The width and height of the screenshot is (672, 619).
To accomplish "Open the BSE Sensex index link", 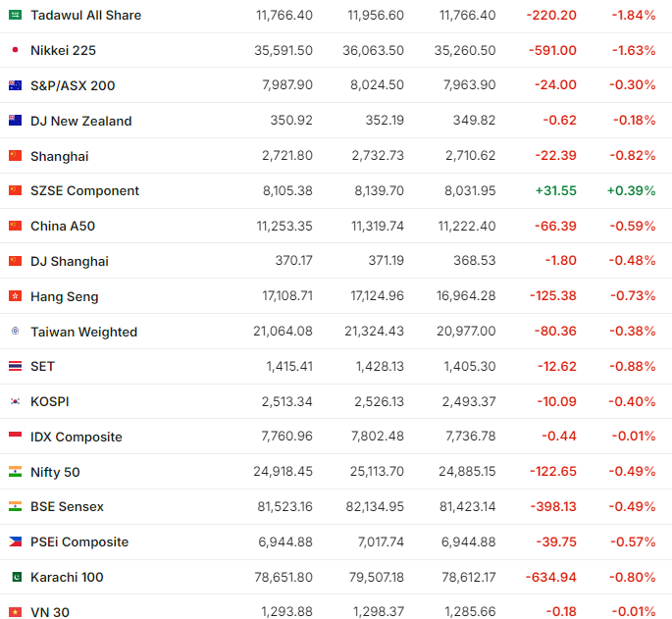I will pyautogui.click(x=67, y=506).
